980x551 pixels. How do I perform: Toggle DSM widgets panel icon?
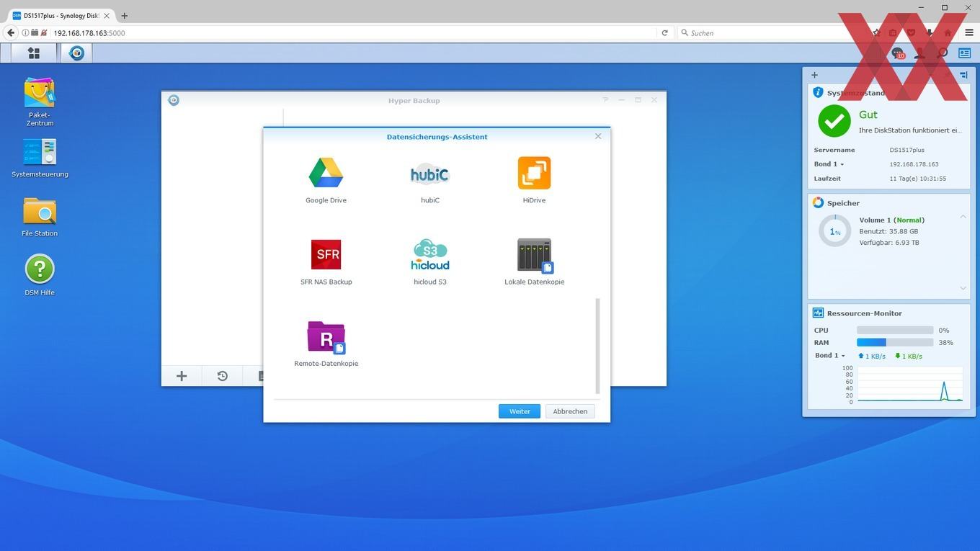pyautogui.click(x=964, y=53)
